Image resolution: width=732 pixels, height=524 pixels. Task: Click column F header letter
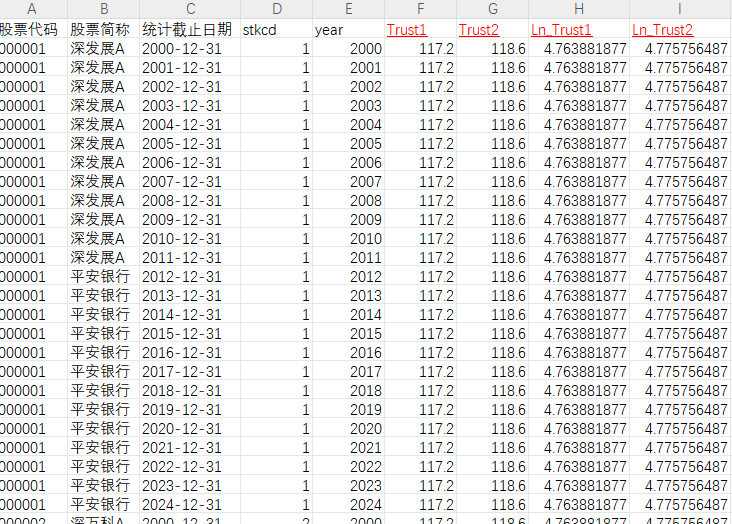click(420, 9)
